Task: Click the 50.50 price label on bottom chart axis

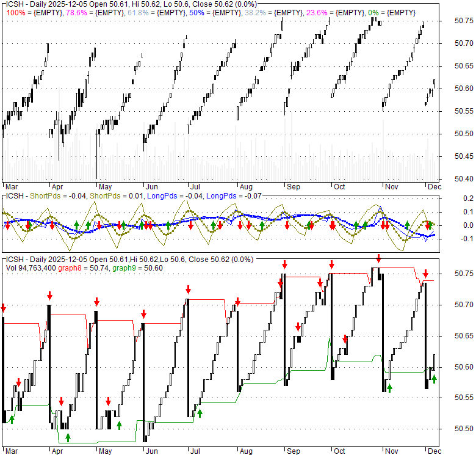Action: click(464, 429)
